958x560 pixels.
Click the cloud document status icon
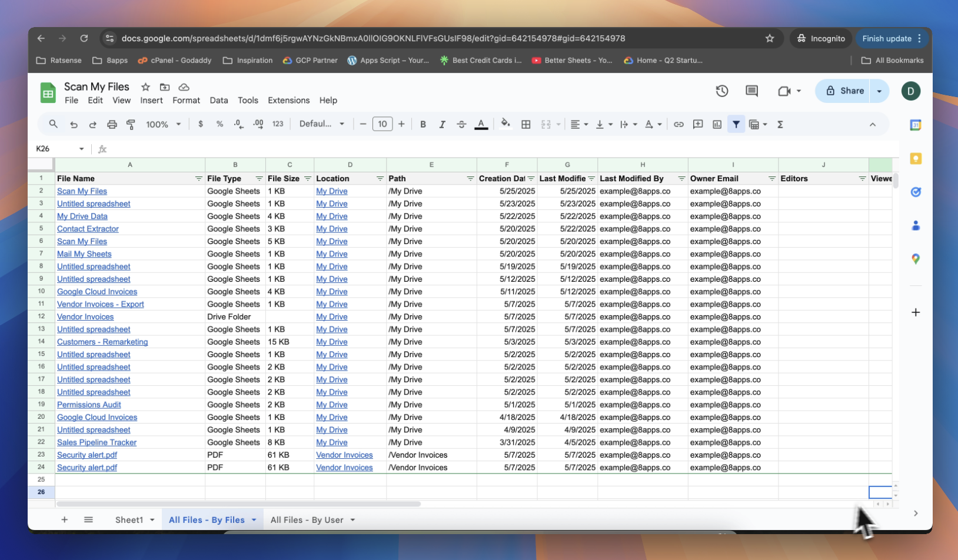[184, 87]
